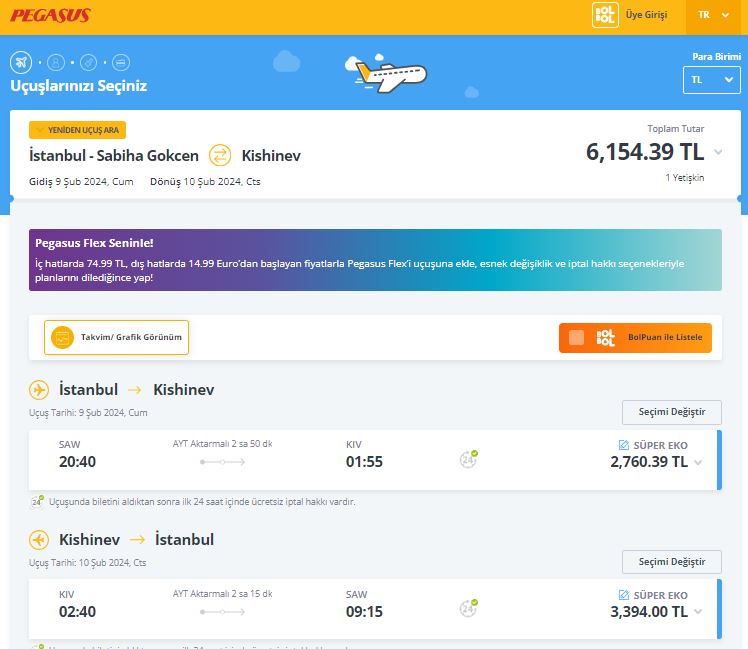The image size is (748, 649).
Task: Click the 24-hour cancellation icon on outbound flight
Action: (468, 460)
